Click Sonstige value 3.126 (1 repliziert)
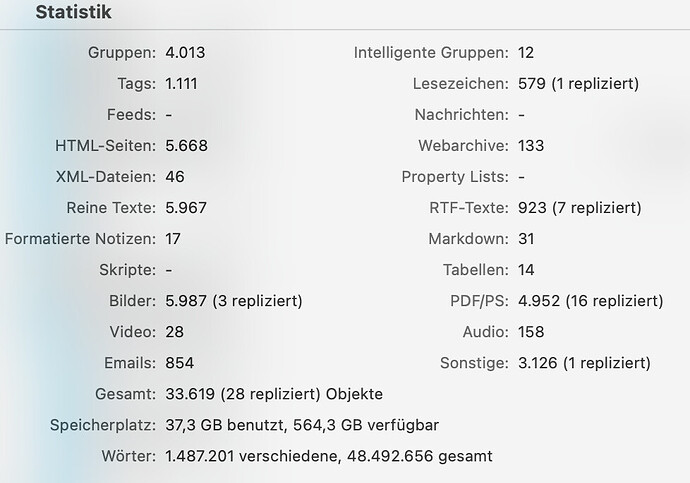Viewport: 690px width, 483px height. click(584, 363)
